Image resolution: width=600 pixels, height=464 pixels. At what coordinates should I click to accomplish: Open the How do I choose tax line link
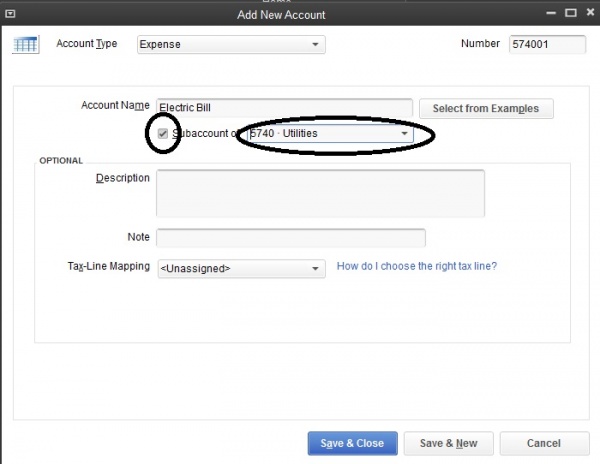[416, 267]
